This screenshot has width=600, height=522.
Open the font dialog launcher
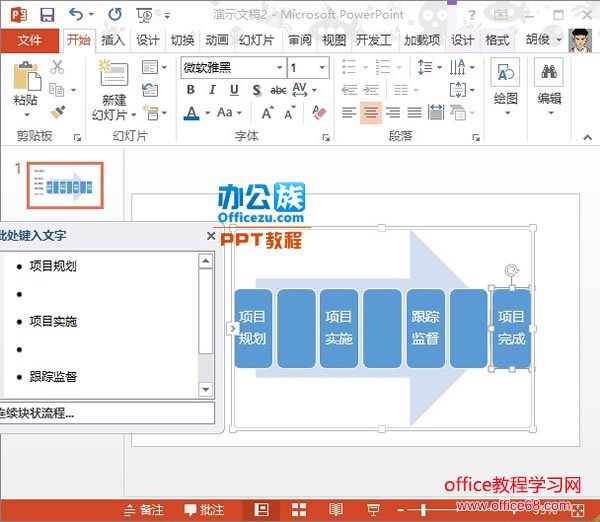point(326,137)
